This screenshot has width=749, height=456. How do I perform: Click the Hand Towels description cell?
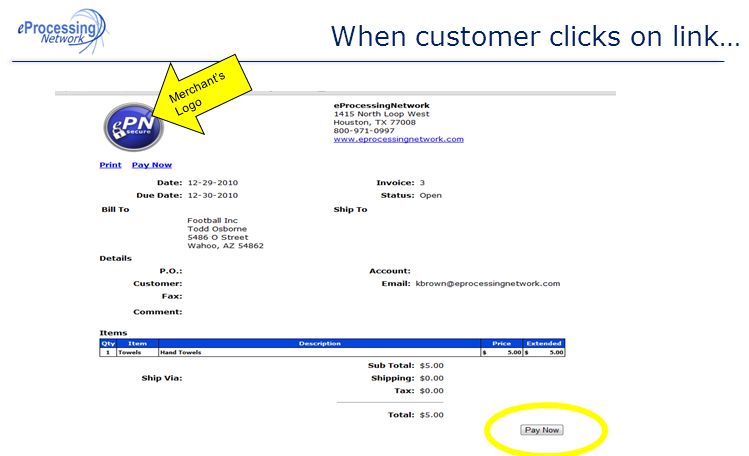(x=320, y=352)
